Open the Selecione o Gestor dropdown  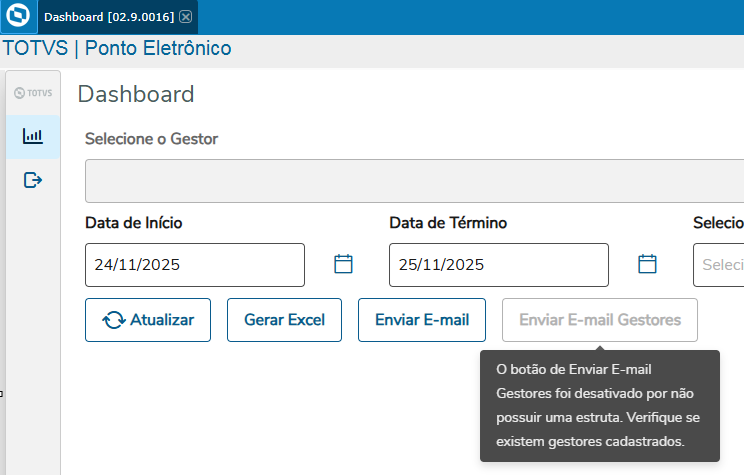pos(414,181)
